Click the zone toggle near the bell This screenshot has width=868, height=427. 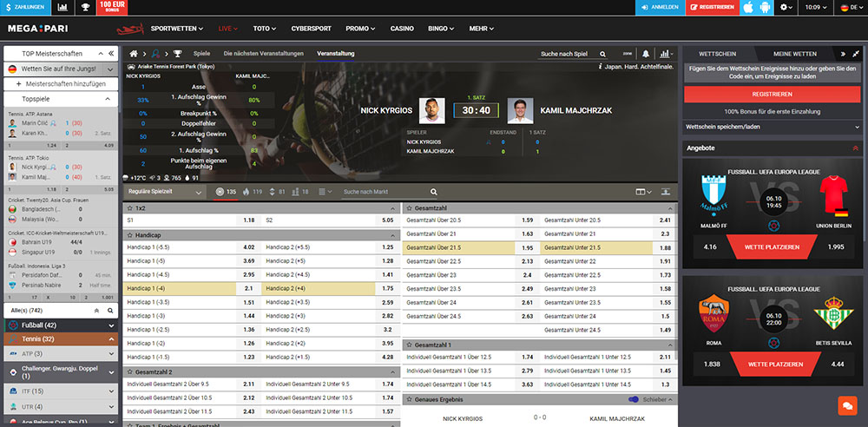pyautogui.click(x=628, y=54)
